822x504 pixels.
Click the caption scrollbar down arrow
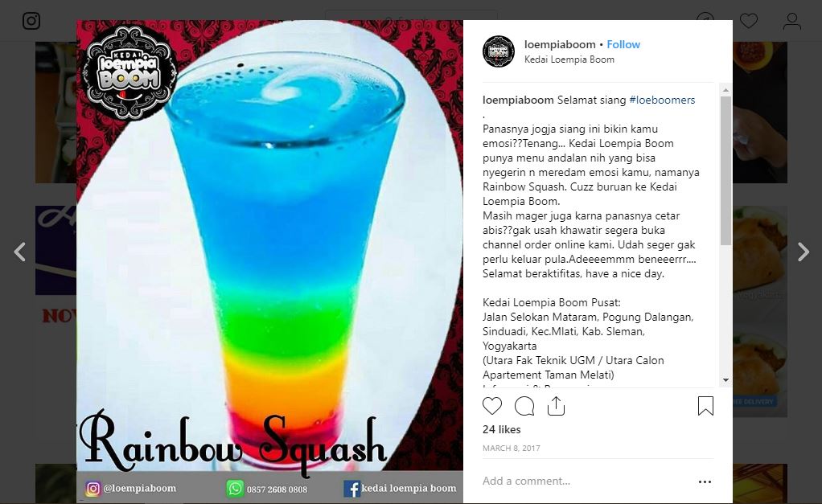pos(725,380)
